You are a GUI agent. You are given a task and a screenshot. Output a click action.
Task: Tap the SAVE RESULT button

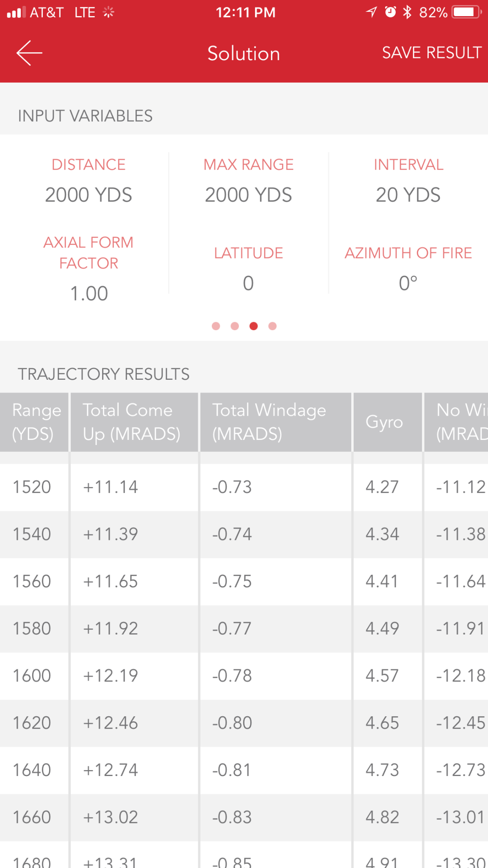pyautogui.click(x=432, y=53)
